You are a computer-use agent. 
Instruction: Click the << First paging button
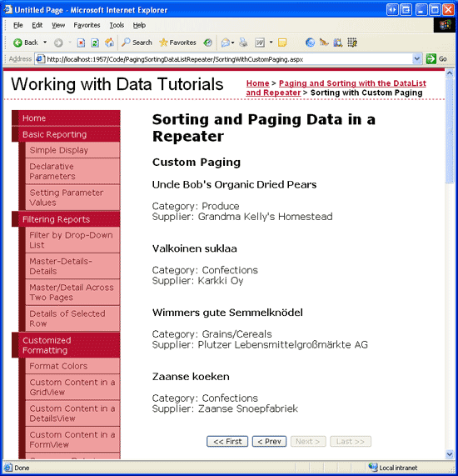pos(227,441)
